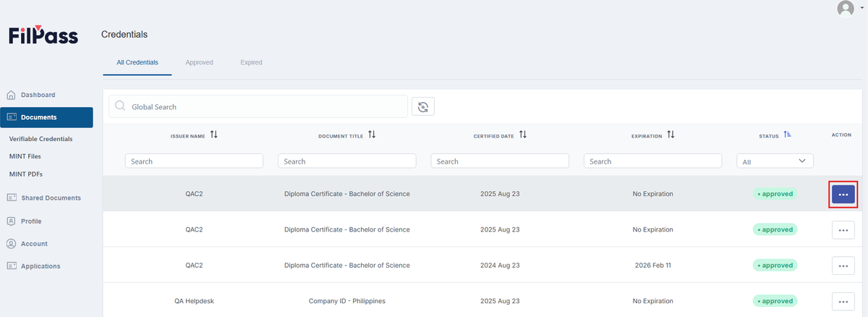
Task: Switch to the Approved tab
Action: pyautogui.click(x=199, y=62)
